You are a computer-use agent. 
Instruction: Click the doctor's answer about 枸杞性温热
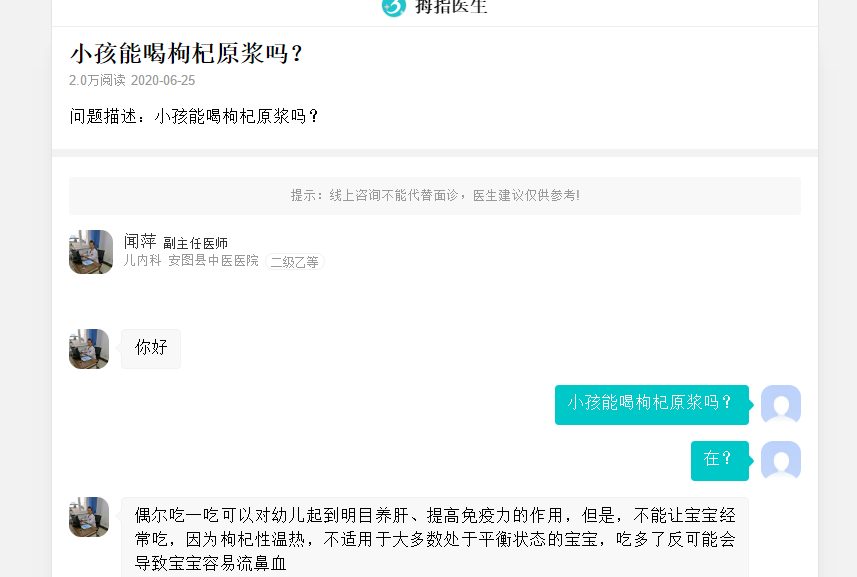(x=435, y=537)
